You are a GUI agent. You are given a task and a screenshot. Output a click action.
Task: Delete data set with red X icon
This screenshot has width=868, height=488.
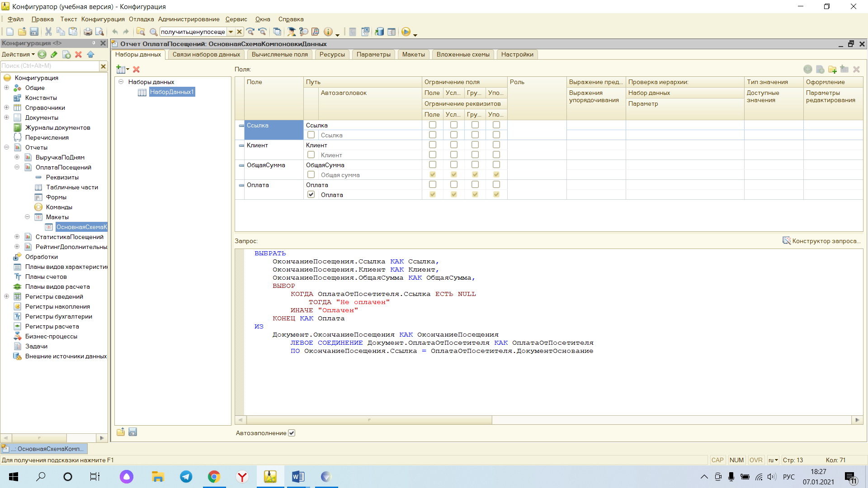[x=136, y=69]
